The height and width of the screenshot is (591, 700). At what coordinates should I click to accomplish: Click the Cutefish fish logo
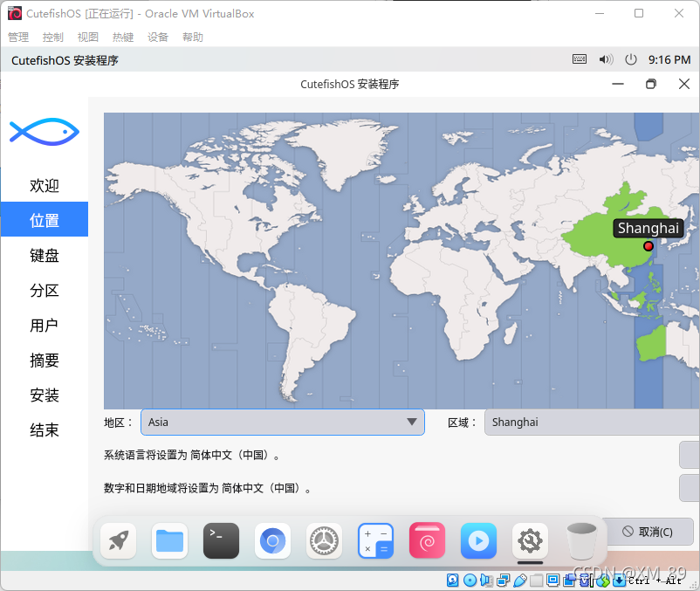45,132
